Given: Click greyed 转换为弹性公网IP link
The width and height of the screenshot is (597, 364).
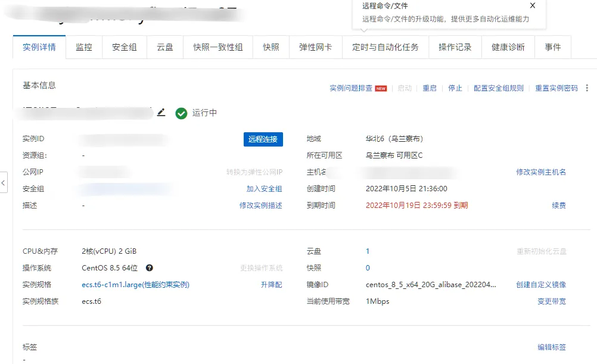Looking at the screenshot, I should 254,172.
